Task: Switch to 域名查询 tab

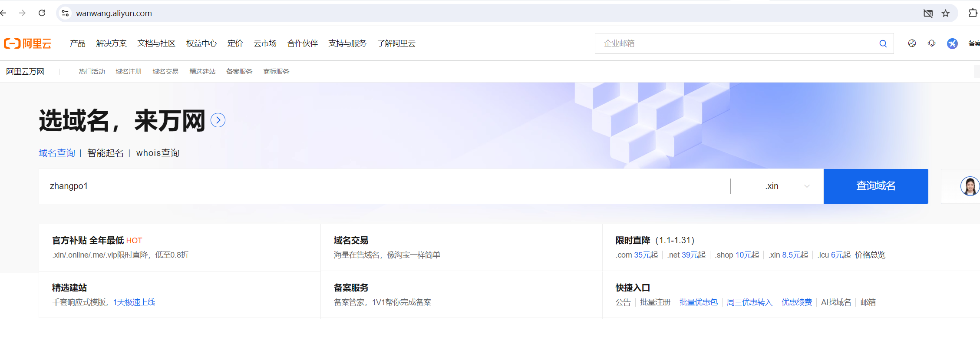Action: pyautogui.click(x=57, y=153)
